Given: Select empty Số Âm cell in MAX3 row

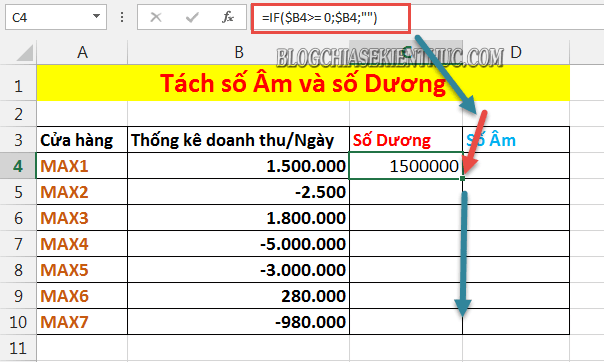Looking at the screenshot, I should tap(516, 218).
